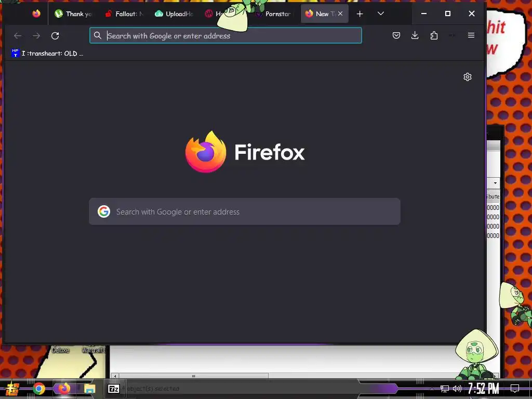
Task: Click the Firefox logo on page
Action: tap(206, 152)
